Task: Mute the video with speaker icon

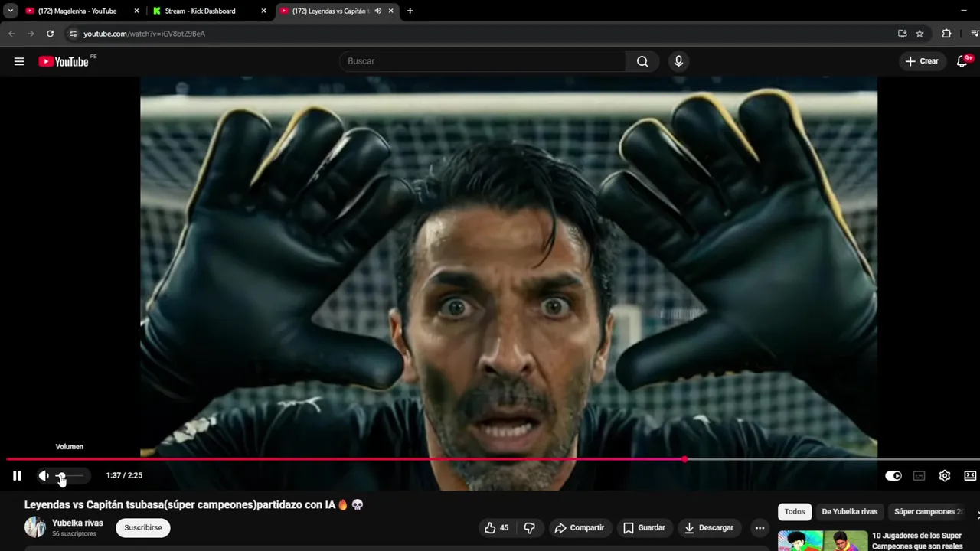Action: pos(44,475)
